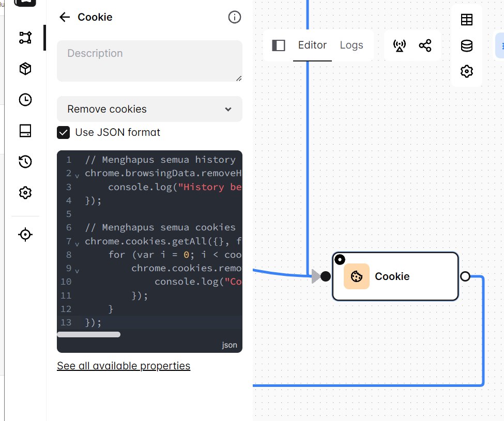This screenshot has height=421, width=504.
Task: Open Packages cube icon in sidebar
Action: click(x=25, y=69)
